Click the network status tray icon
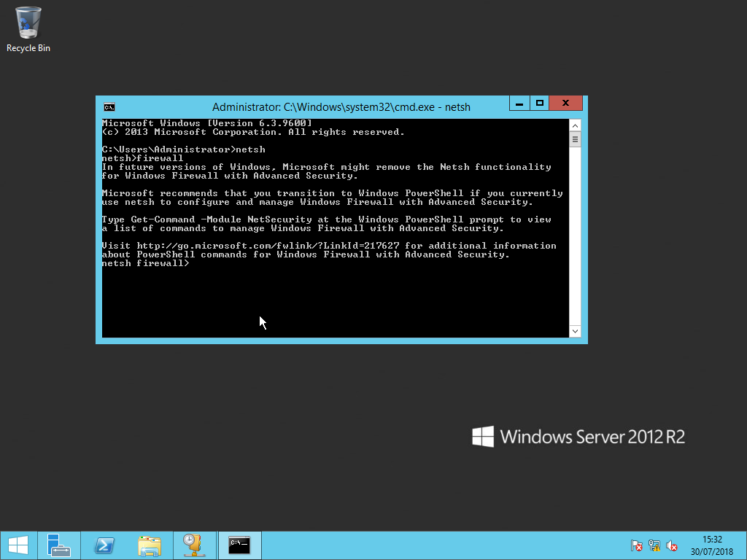The width and height of the screenshot is (747, 560). [654, 545]
